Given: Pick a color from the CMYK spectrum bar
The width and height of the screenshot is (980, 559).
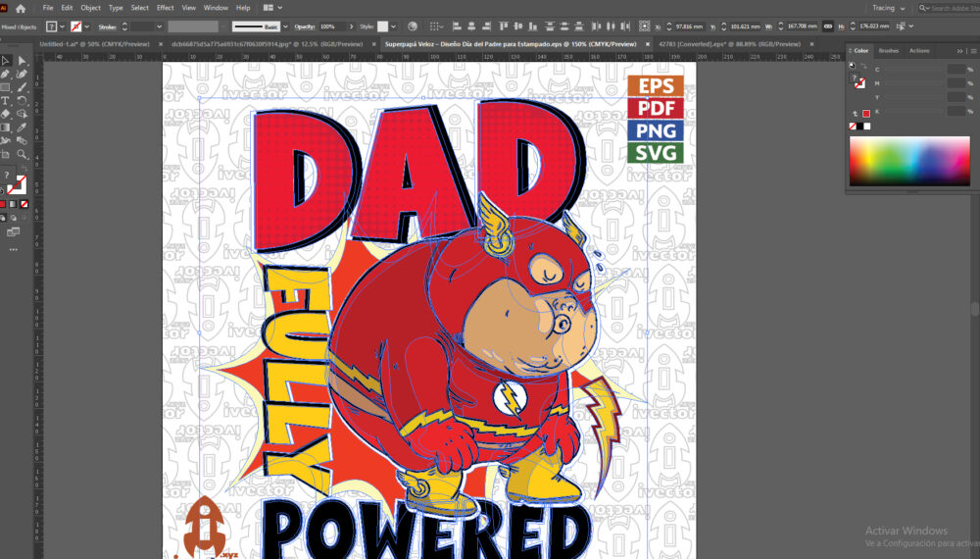Looking at the screenshot, I should click(909, 161).
